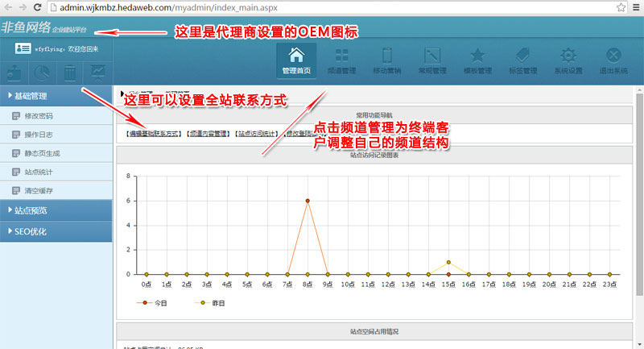Click the 站点访问统计 link
Screen dimensions: 644x349
pos(256,135)
